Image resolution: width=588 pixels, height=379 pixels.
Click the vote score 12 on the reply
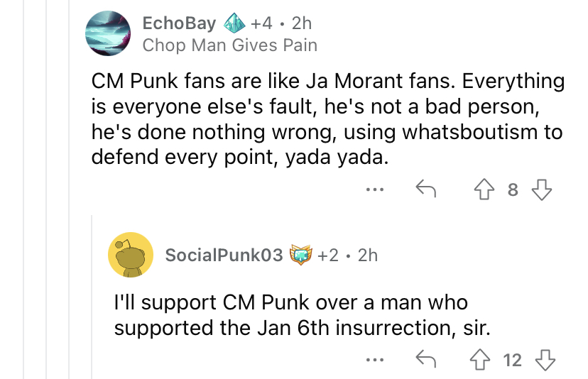(x=513, y=360)
